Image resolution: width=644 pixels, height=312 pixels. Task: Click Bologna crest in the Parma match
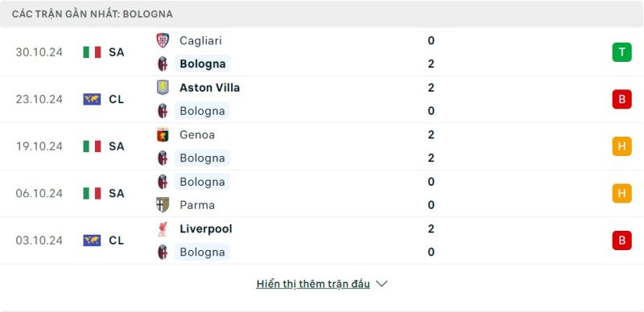pyautogui.click(x=163, y=182)
